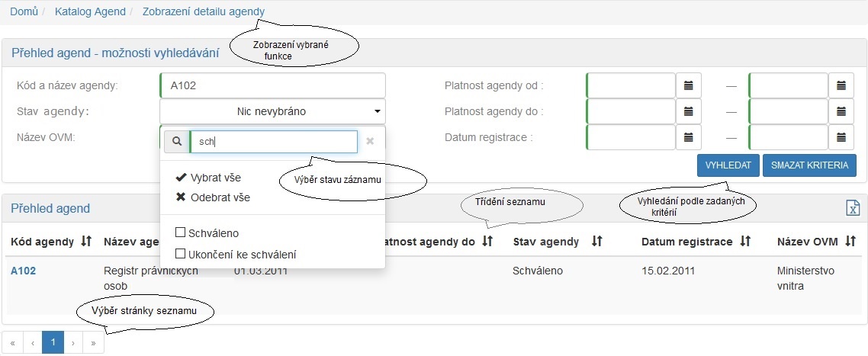The image size is (868, 356).
Task: Check the Ukončení ke schválení option
Action: coord(180,254)
